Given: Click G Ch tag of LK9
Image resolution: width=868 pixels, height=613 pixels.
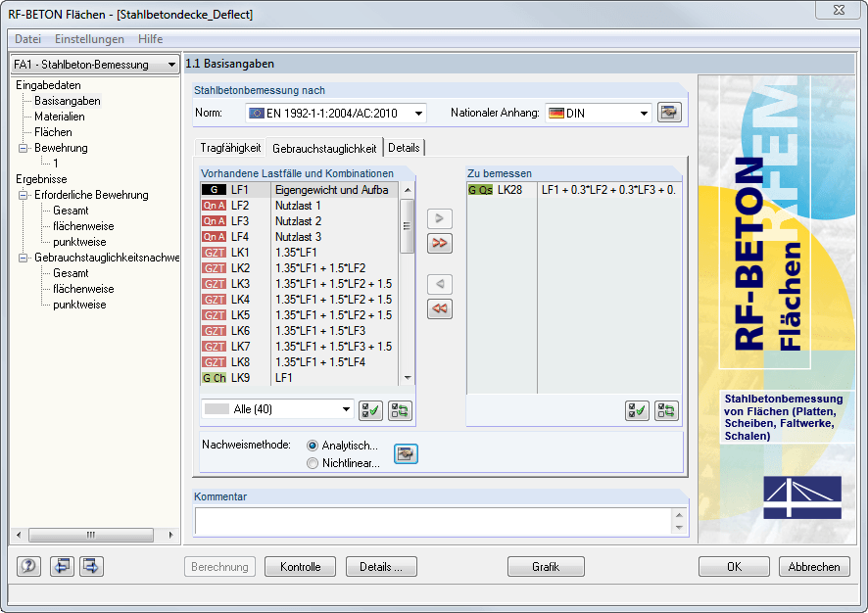Looking at the screenshot, I should point(214,378).
